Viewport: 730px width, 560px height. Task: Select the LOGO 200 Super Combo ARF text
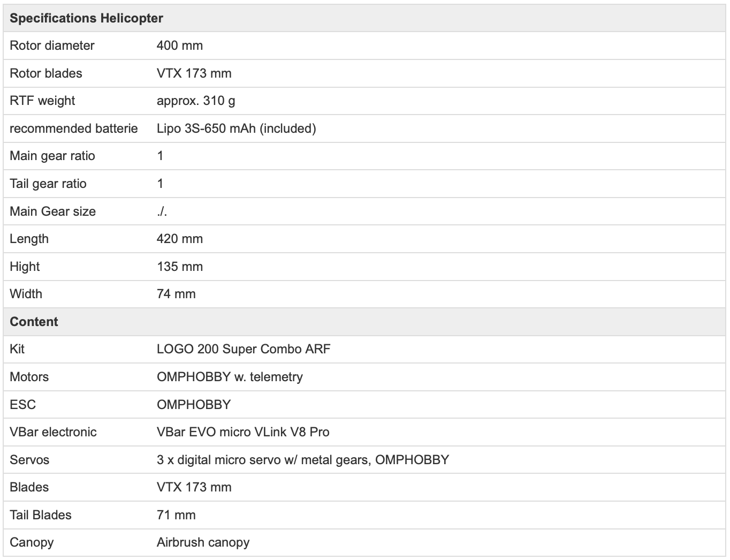(244, 349)
